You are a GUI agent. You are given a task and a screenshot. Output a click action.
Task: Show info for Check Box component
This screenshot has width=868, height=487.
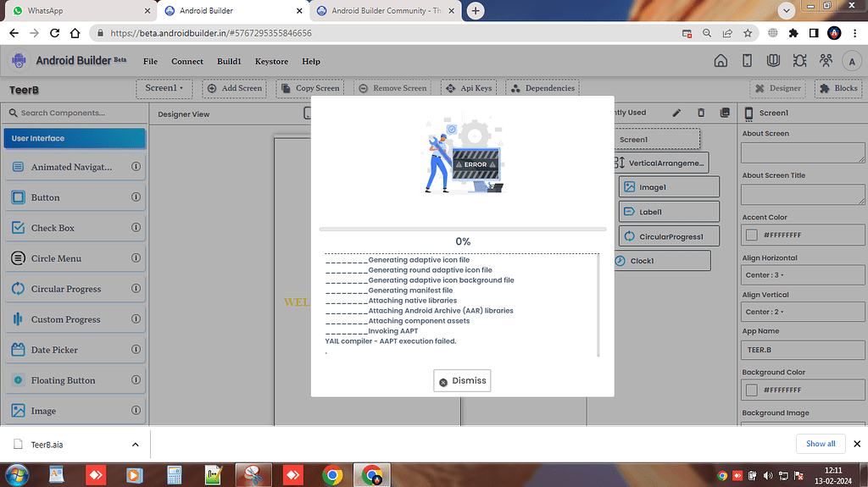click(x=136, y=228)
